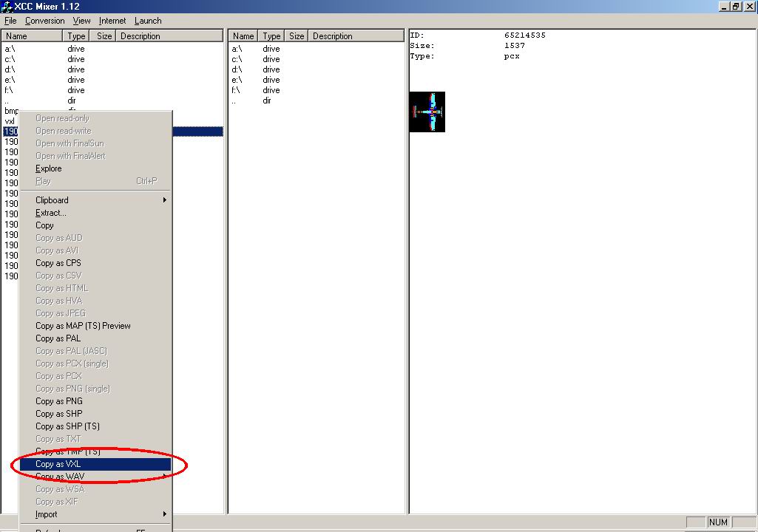Select a:\ drive in middle pane
This screenshot has height=532, width=758.
coord(237,49)
